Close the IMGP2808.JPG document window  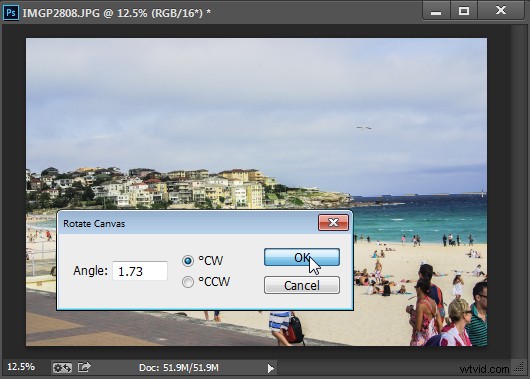pos(501,10)
